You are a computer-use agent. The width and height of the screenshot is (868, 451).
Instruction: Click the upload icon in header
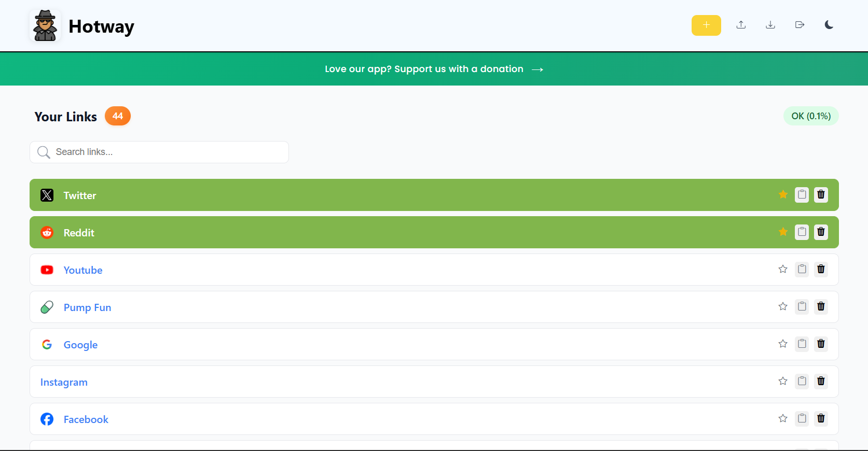tap(741, 25)
